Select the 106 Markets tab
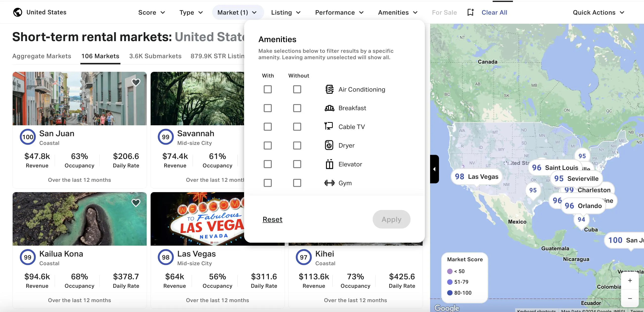This screenshot has height=312, width=644. (x=100, y=56)
